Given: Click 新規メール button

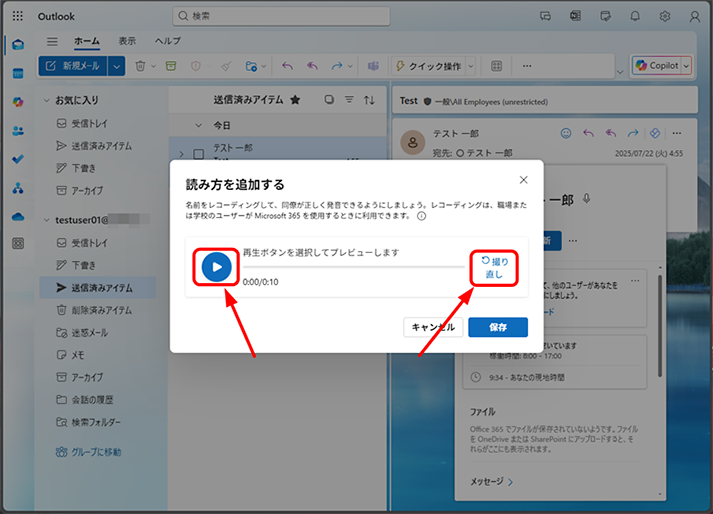Looking at the screenshot, I should (x=73, y=66).
